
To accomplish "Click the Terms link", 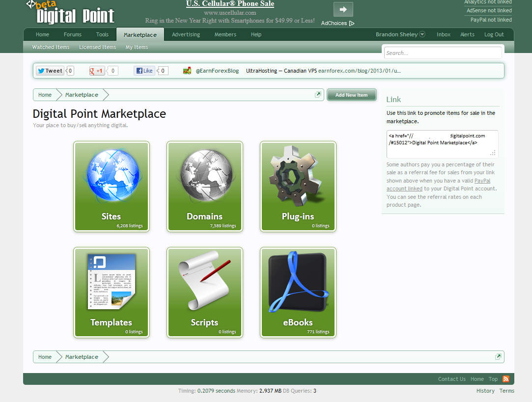I will click(506, 391).
